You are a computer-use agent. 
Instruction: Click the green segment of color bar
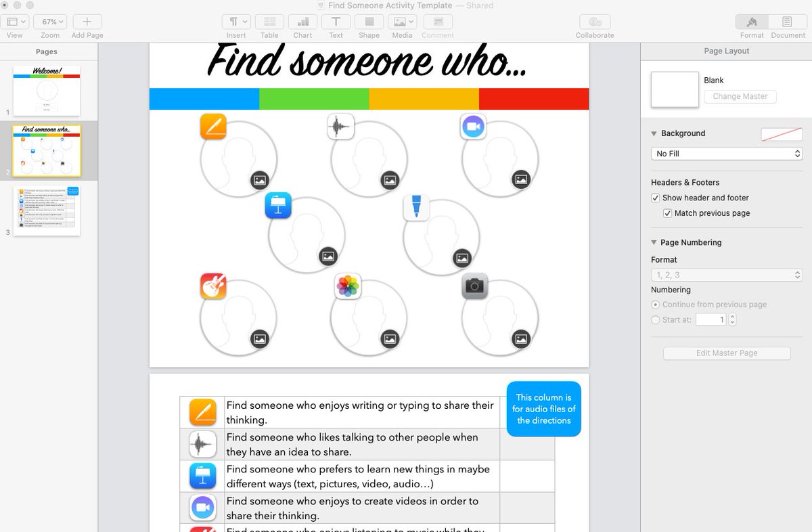[x=314, y=99]
